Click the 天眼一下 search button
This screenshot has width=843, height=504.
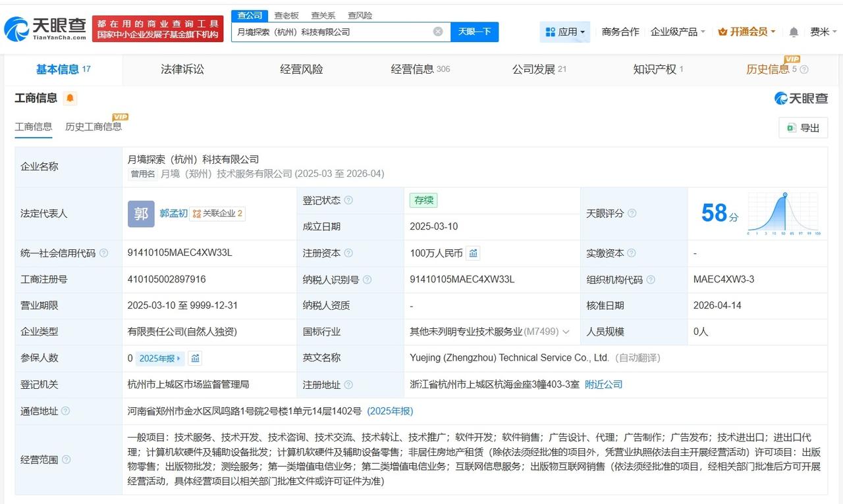point(475,32)
